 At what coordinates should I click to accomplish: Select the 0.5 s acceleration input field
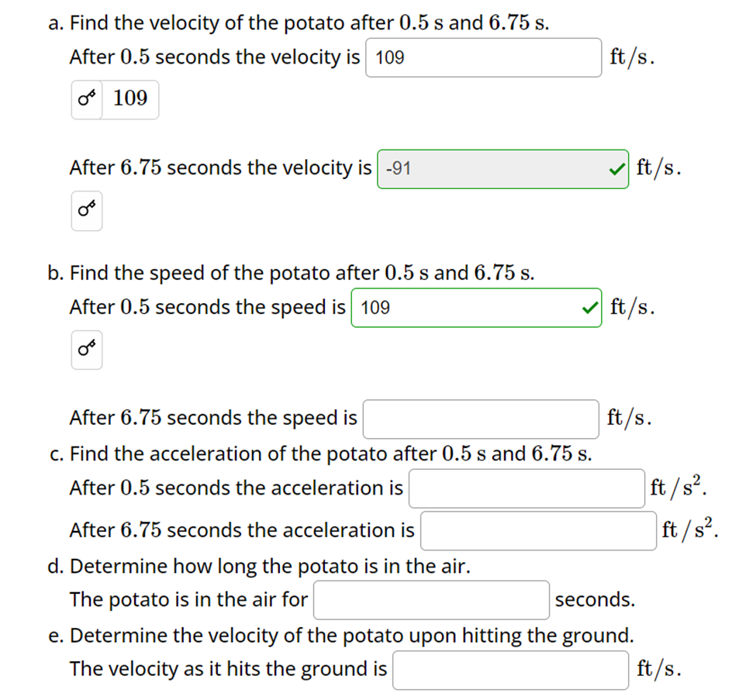(526, 488)
